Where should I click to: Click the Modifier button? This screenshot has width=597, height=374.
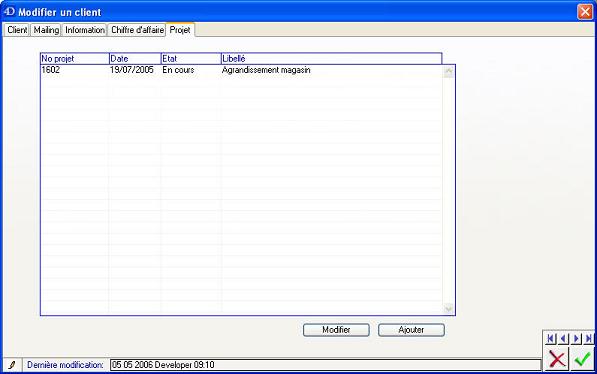(x=336, y=330)
